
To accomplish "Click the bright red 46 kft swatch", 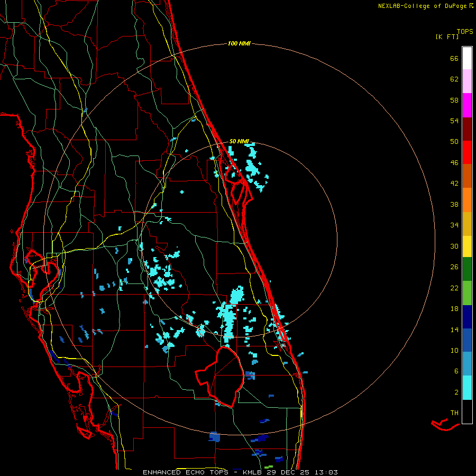I will 467,152.
